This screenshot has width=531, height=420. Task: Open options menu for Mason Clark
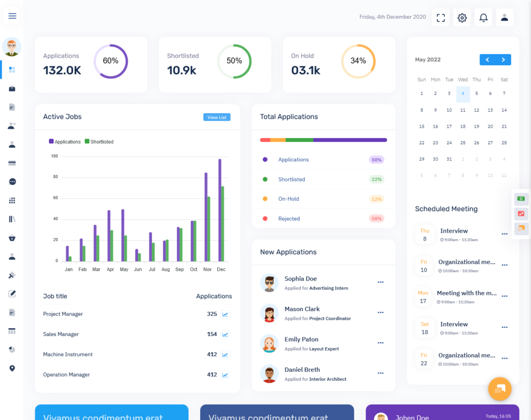(381, 312)
